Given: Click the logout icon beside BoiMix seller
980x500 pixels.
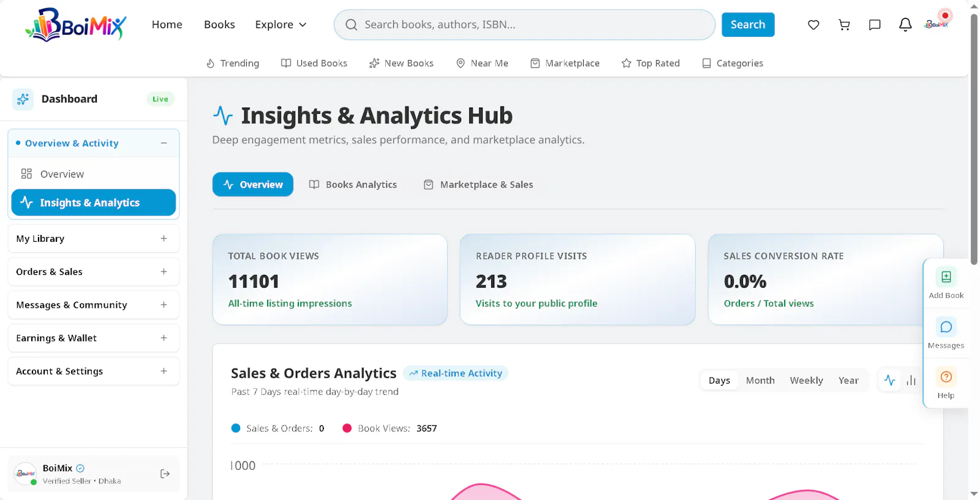Looking at the screenshot, I should [x=165, y=474].
